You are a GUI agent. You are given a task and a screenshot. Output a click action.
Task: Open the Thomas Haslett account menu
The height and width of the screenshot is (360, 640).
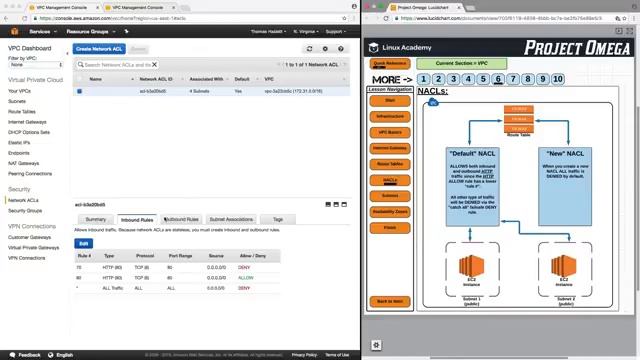(x=268, y=31)
